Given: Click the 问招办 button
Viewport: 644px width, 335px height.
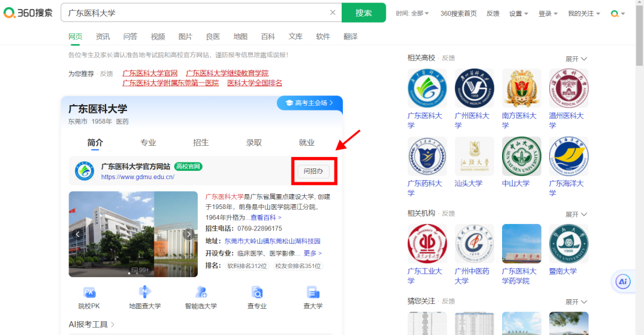Looking at the screenshot, I should [314, 171].
